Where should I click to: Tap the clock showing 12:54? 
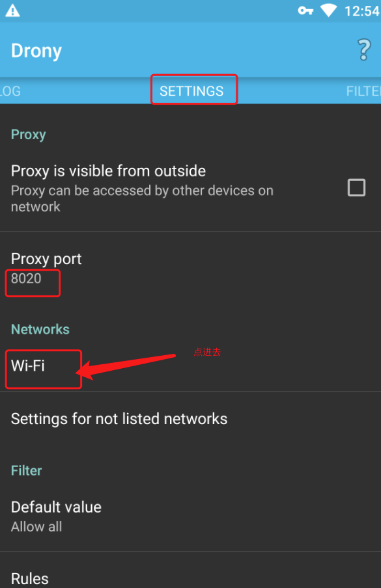click(360, 10)
